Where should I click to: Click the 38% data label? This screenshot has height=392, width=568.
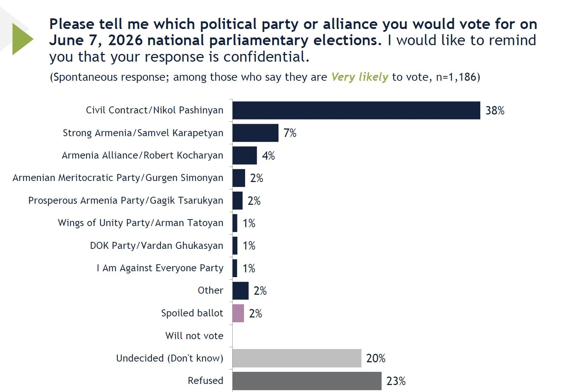(x=495, y=110)
